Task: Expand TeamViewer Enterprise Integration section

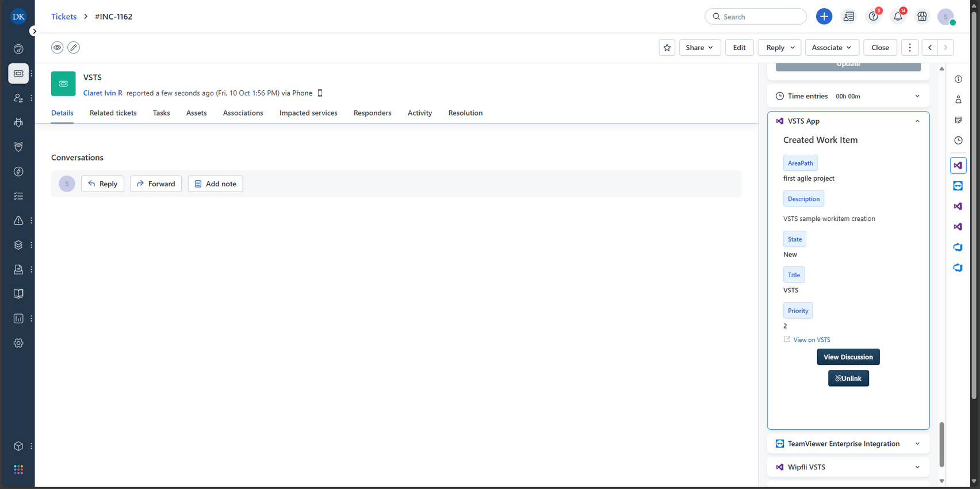Action: pyautogui.click(x=917, y=444)
